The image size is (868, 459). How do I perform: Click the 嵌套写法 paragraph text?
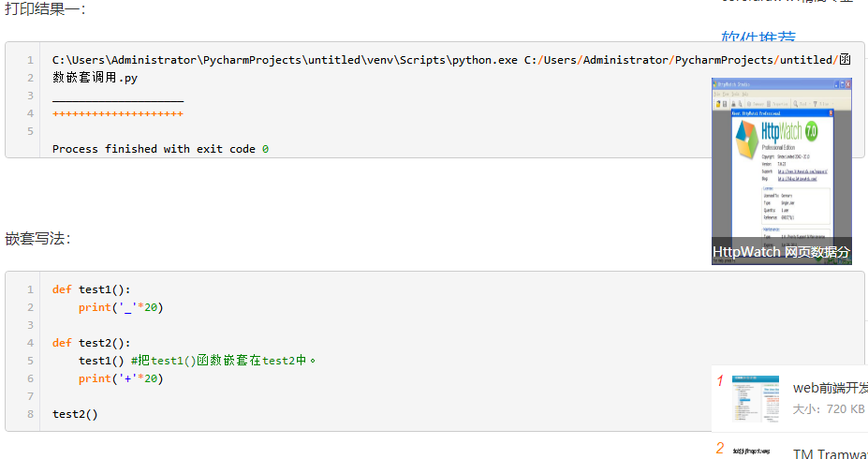pos(38,239)
